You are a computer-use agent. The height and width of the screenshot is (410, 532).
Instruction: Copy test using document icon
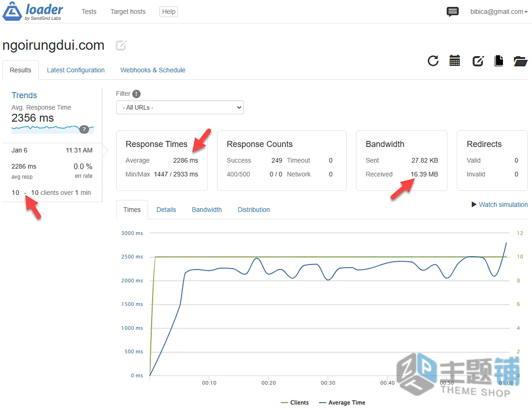499,61
